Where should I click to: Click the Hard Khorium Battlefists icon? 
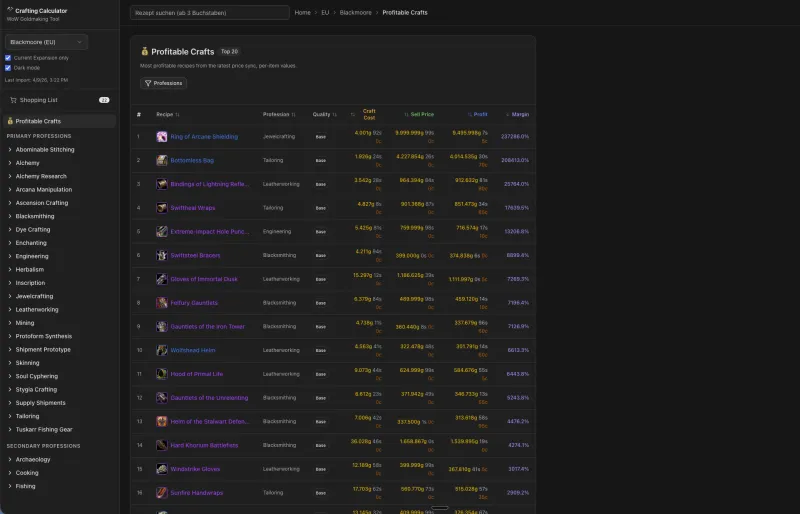162,445
